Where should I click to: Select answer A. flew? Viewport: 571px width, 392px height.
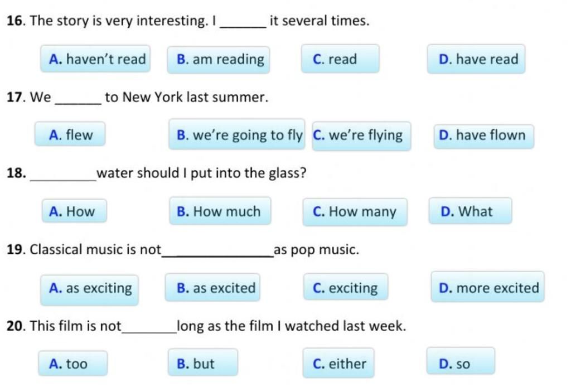[70, 134]
